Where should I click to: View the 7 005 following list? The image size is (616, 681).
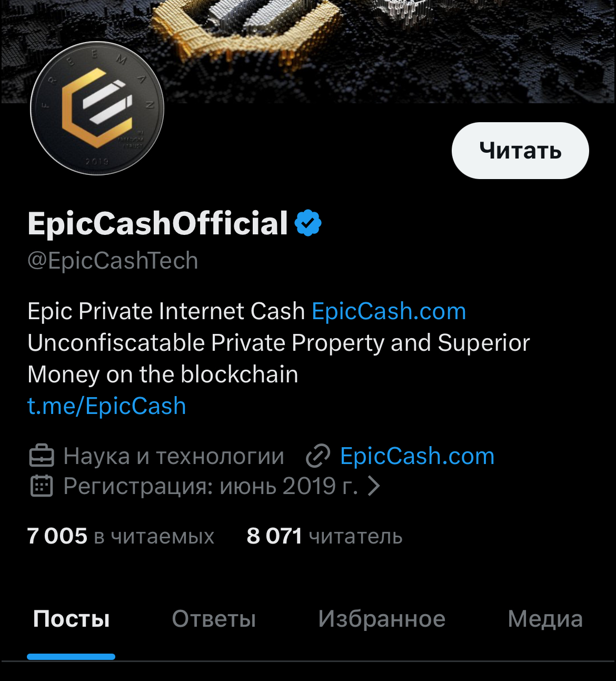[121, 536]
